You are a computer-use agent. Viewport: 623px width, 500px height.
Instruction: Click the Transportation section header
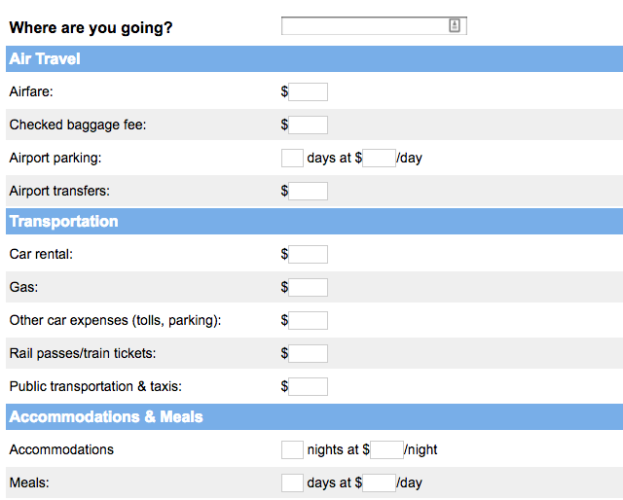(63, 221)
